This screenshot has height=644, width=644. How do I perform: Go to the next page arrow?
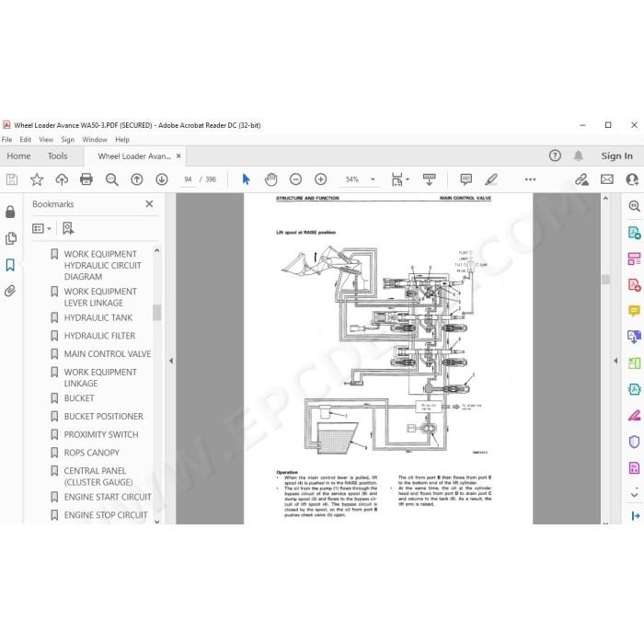coord(162,179)
